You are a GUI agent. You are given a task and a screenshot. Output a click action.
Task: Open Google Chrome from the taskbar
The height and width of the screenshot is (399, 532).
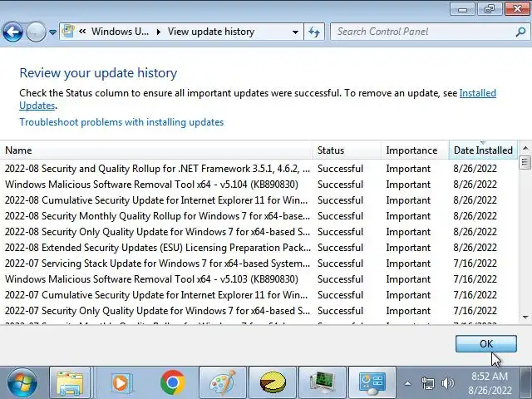[x=173, y=383]
